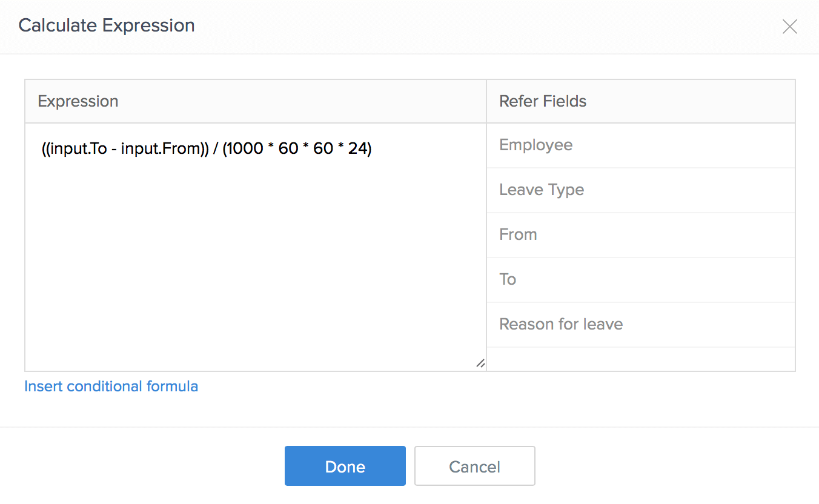Select Employee from Refer Fields

point(536,145)
